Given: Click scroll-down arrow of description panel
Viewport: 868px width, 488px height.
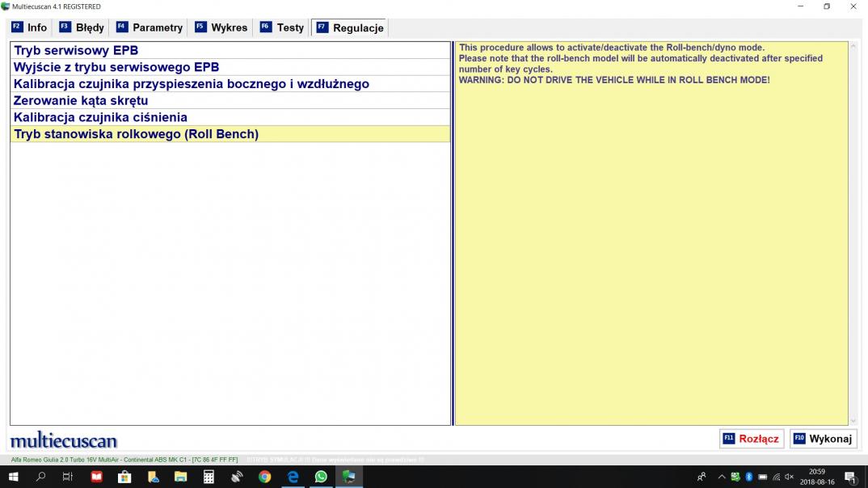Looking at the screenshot, I should point(853,421).
